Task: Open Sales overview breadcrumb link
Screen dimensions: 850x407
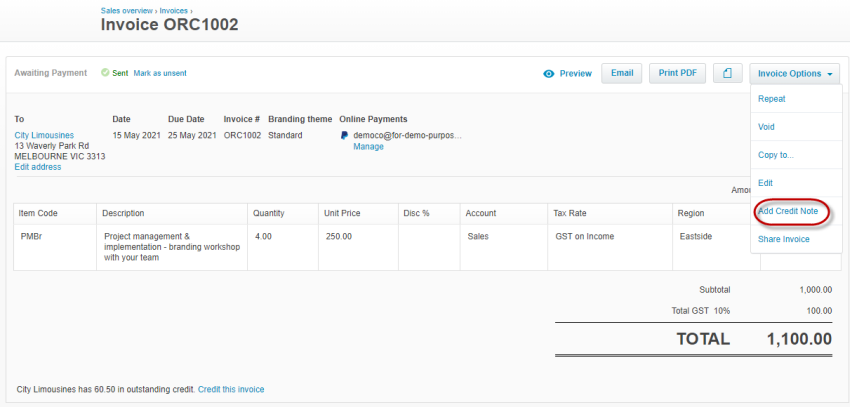Action: click(127, 10)
